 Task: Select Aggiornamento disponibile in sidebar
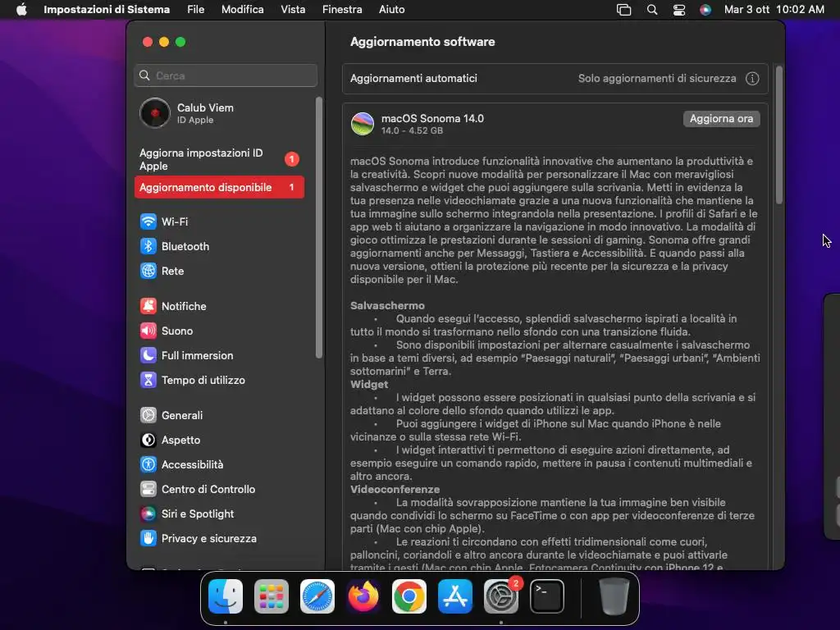[x=220, y=188]
